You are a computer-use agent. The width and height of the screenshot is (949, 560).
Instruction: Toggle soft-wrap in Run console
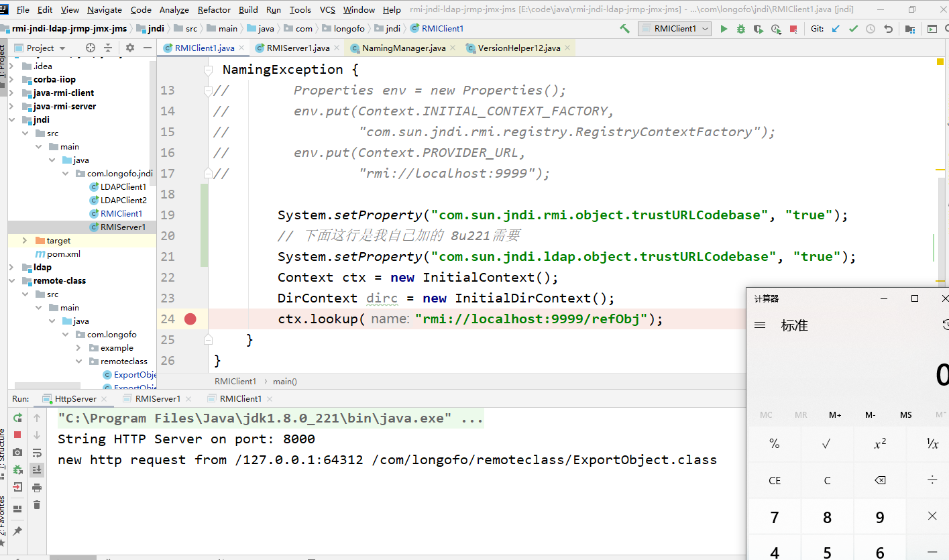37,453
